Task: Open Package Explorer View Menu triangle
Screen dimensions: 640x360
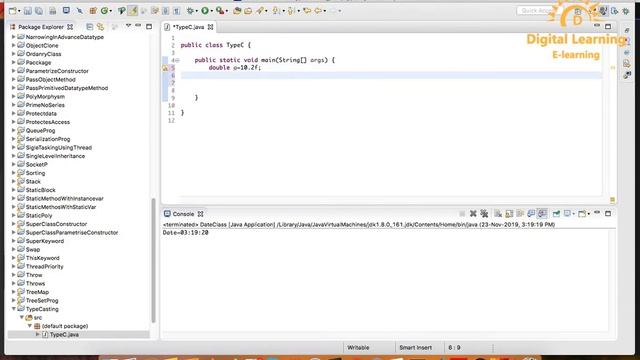Action: click(x=128, y=26)
